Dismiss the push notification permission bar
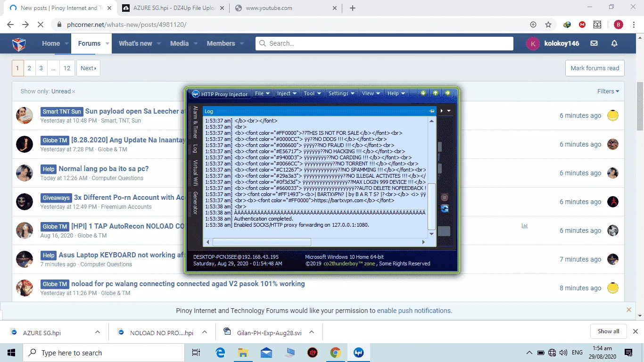Image resolution: width=644 pixels, height=362 pixels. tap(629, 310)
